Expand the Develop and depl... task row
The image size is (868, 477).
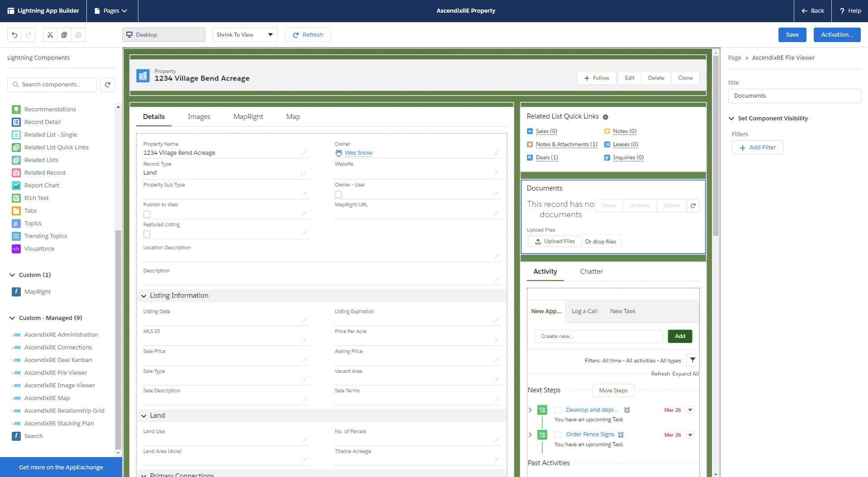(530, 410)
